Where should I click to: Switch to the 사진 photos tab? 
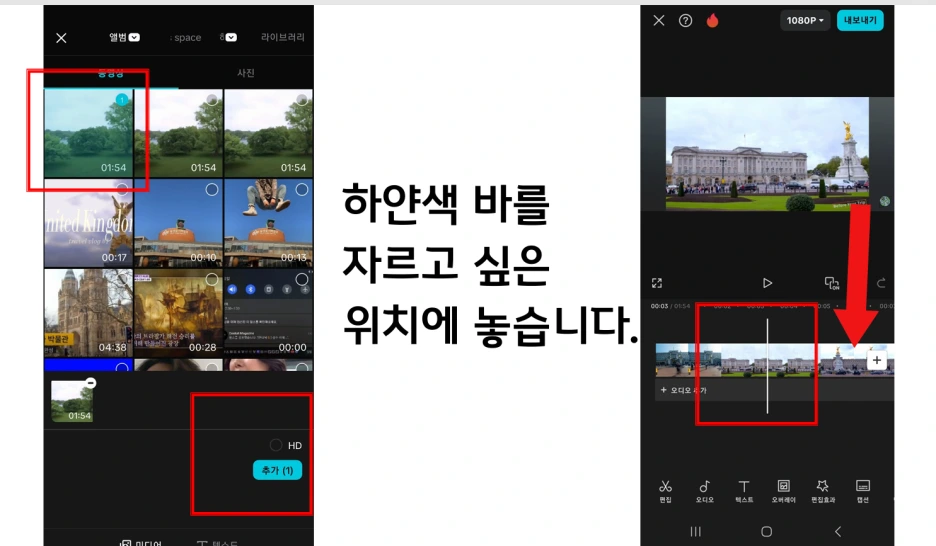click(x=246, y=73)
